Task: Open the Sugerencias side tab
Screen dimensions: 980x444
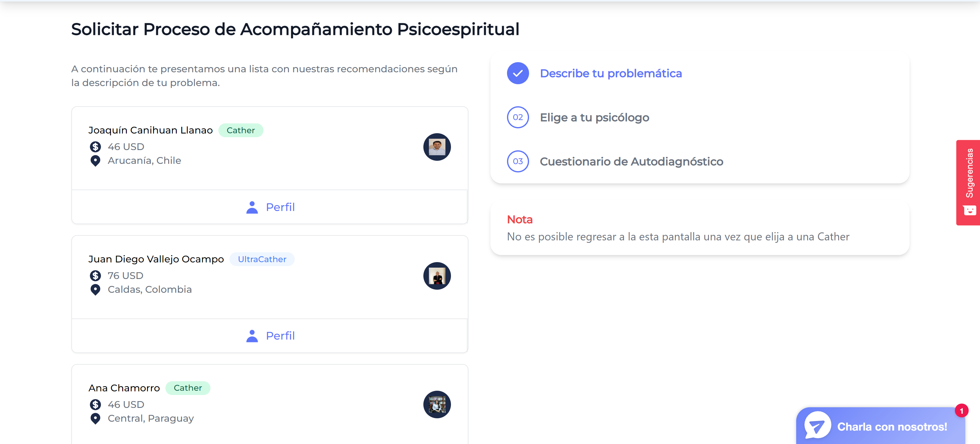Action: [x=968, y=182]
